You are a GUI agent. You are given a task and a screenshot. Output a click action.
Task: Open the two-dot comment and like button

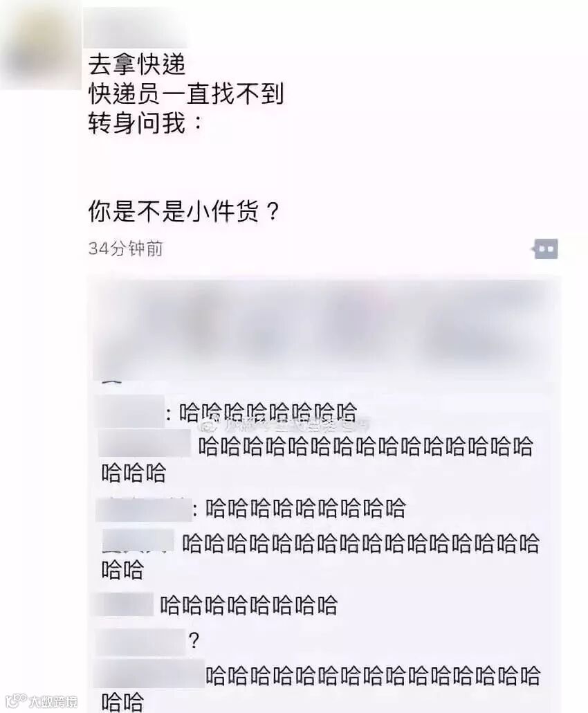[546, 249]
